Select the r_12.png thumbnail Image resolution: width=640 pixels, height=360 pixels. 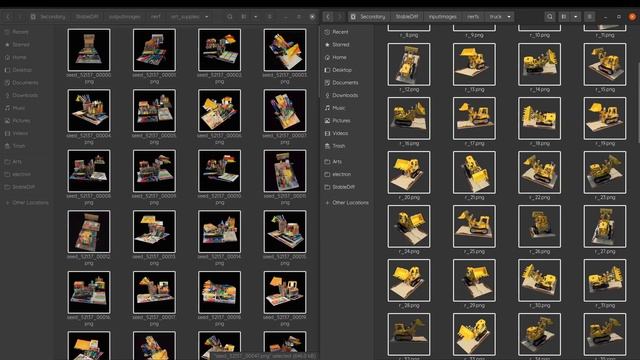point(409,64)
